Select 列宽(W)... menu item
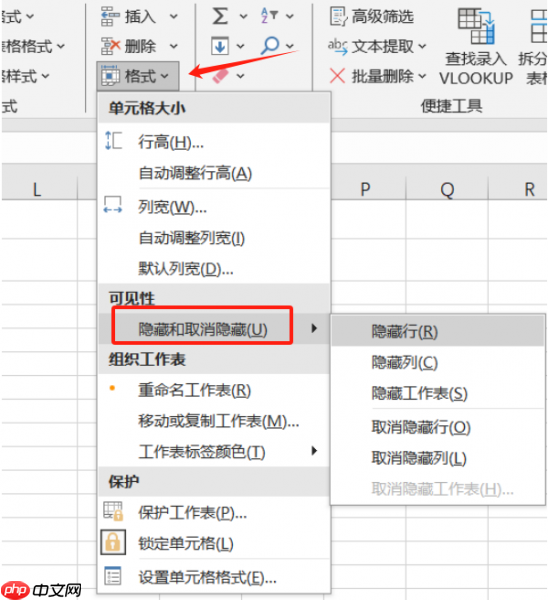Viewport: 548px width, 600px height. (214, 207)
